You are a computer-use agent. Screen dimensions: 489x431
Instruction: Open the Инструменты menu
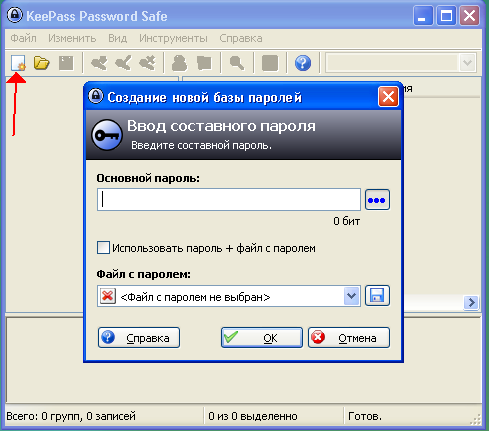click(x=173, y=38)
